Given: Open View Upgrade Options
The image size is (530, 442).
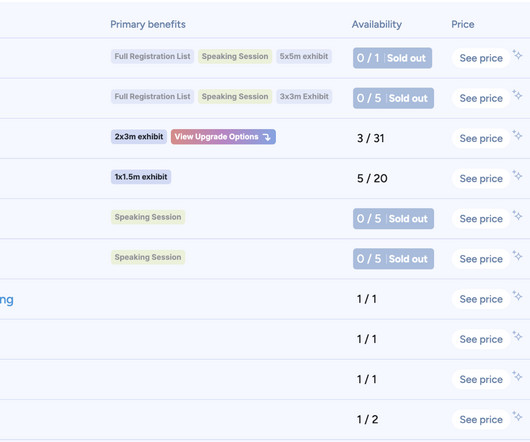Looking at the screenshot, I should pos(223,137).
